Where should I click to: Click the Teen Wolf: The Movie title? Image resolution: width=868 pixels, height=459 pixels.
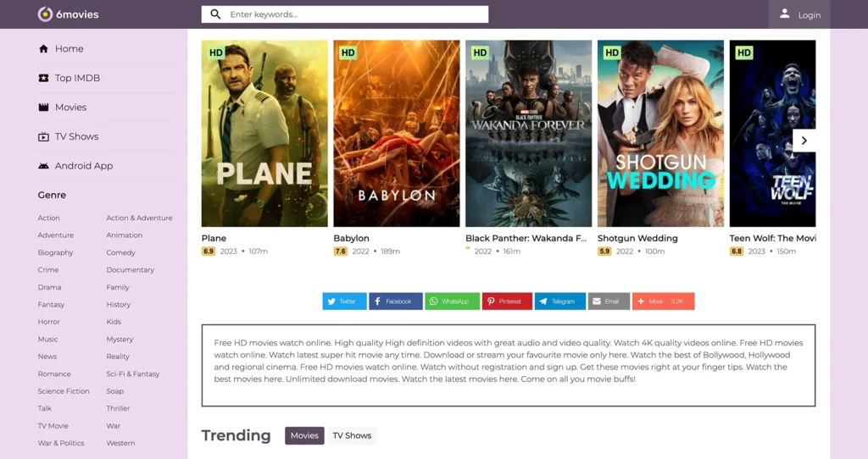point(772,238)
